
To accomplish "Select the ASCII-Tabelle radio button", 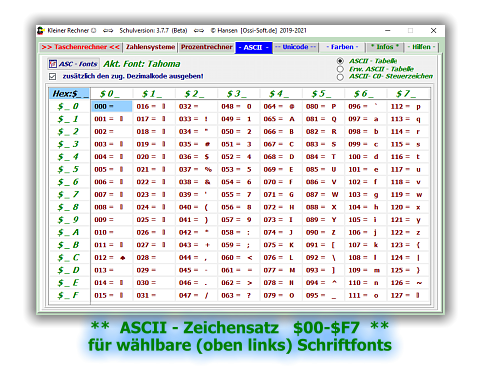I will [x=340, y=61].
